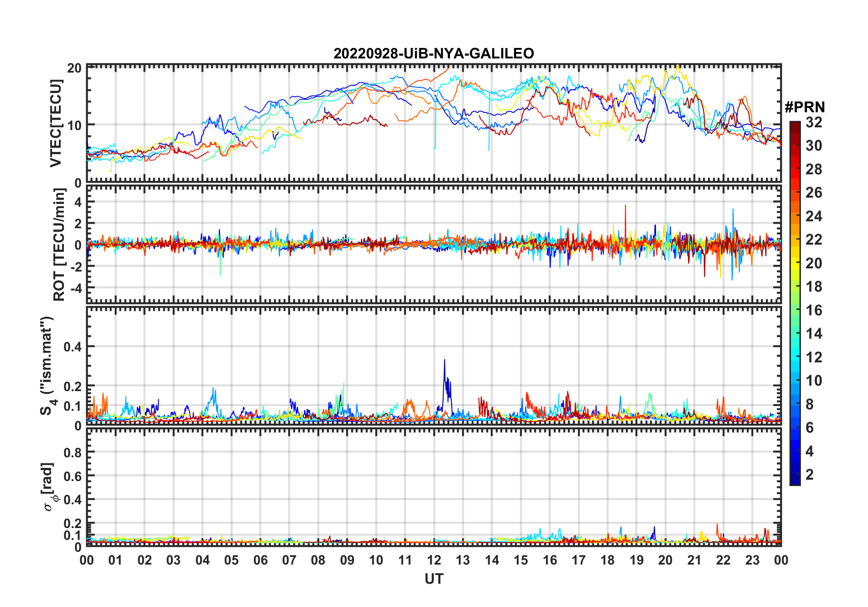
Task: Select the VTEC[TECU] y-axis label
Action: (x=56, y=123)
